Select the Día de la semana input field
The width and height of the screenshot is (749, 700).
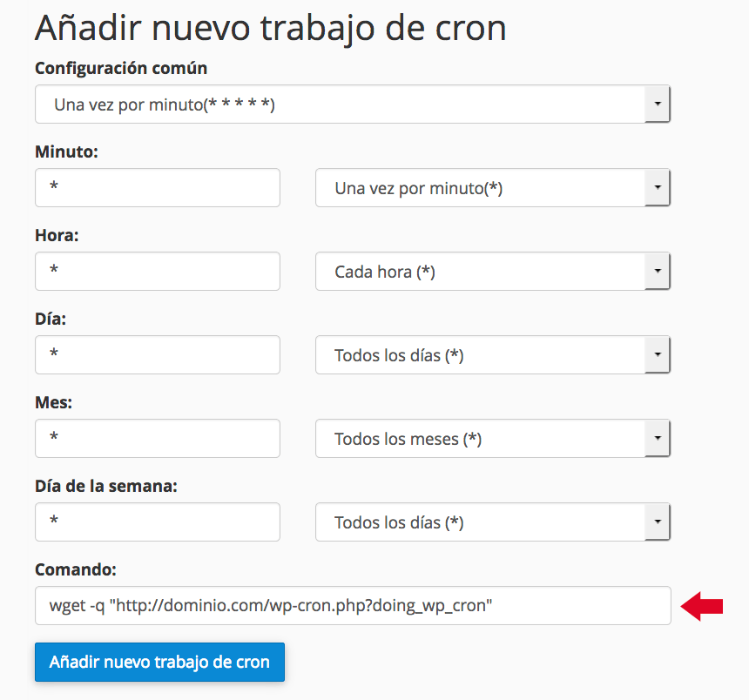pos(157,522)
